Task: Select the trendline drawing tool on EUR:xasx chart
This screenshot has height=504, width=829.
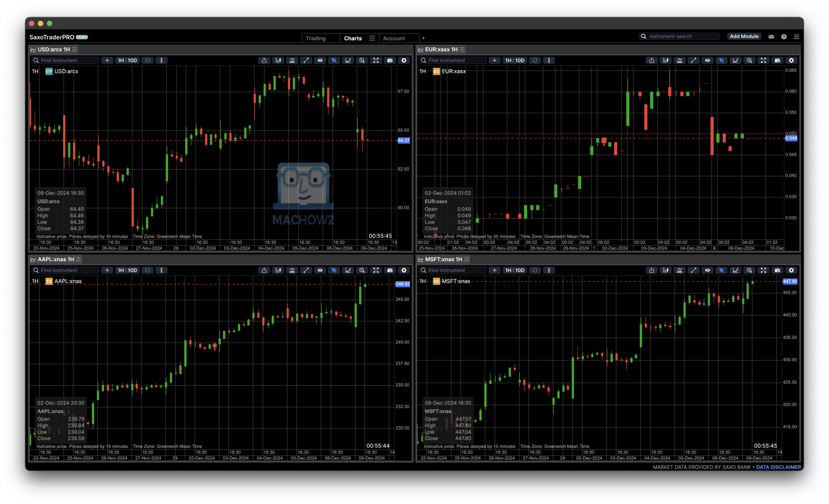Action: 694,60
